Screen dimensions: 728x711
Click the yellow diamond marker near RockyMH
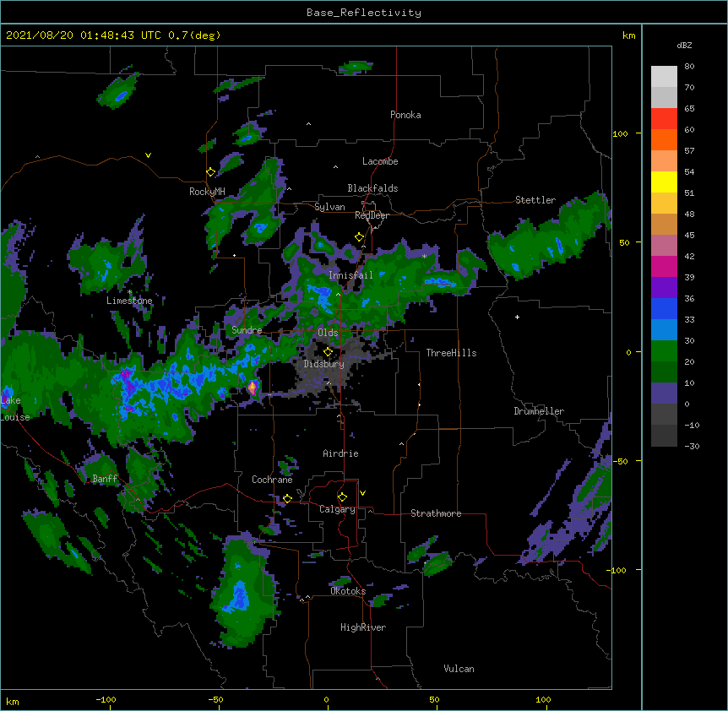tap(211, 172)
